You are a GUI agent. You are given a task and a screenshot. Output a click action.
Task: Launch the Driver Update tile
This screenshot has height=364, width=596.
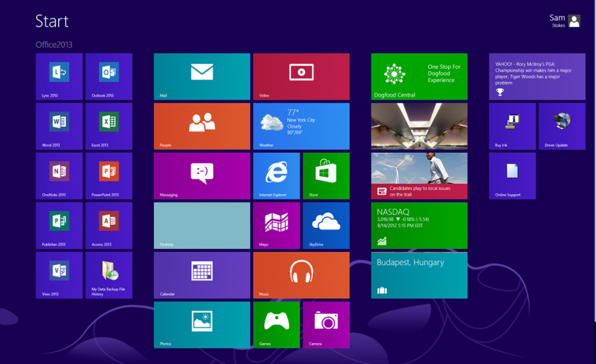[x=562, y=126]
